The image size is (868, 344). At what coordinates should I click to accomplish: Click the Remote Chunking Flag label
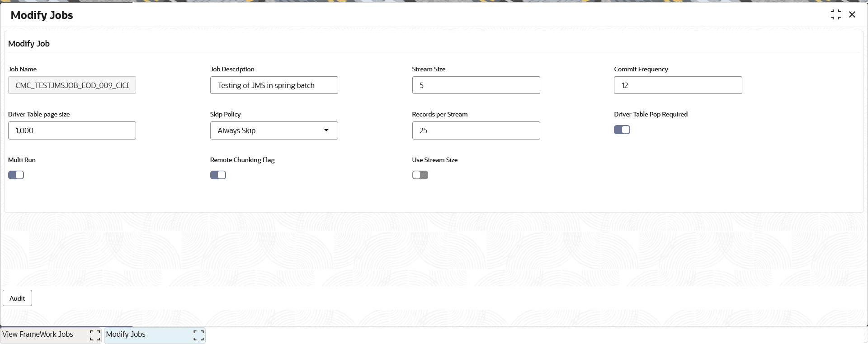tap(242, 160)
